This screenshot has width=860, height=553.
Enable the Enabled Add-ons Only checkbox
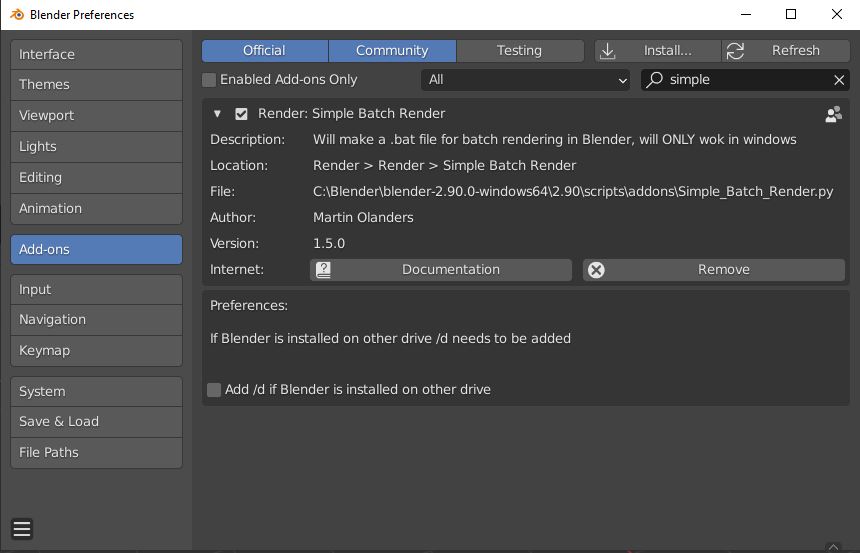point(209,80)
